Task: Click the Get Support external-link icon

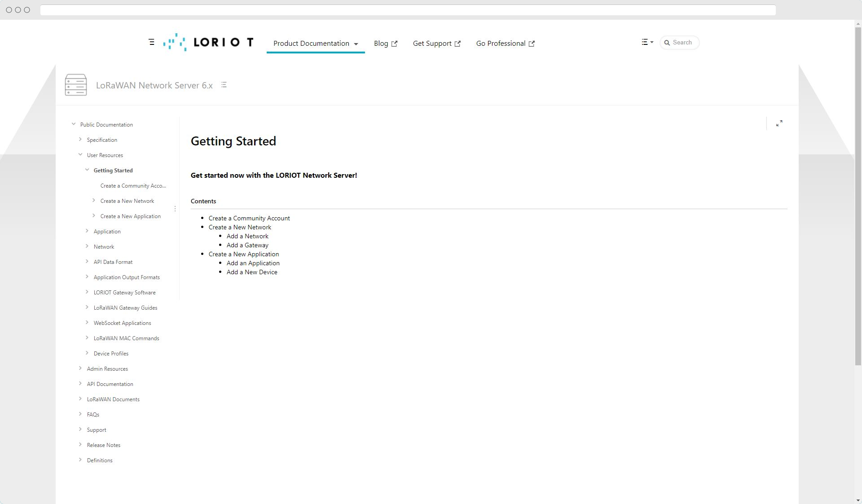Action: [x=457, y=44]
